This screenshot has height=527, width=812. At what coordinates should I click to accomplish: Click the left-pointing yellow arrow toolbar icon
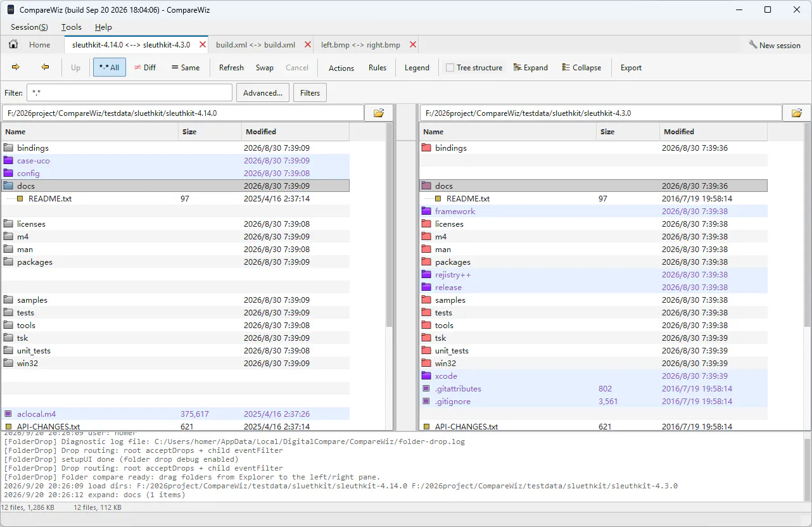tap(45, 67)
